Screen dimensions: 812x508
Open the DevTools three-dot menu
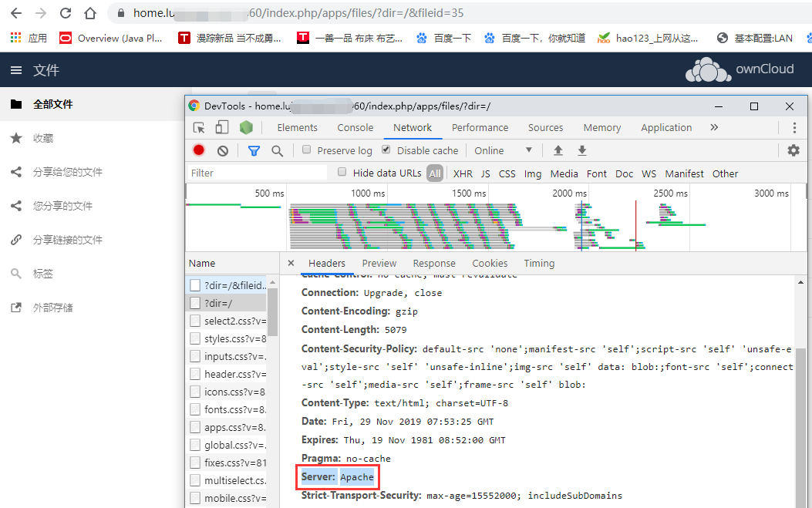794,127
